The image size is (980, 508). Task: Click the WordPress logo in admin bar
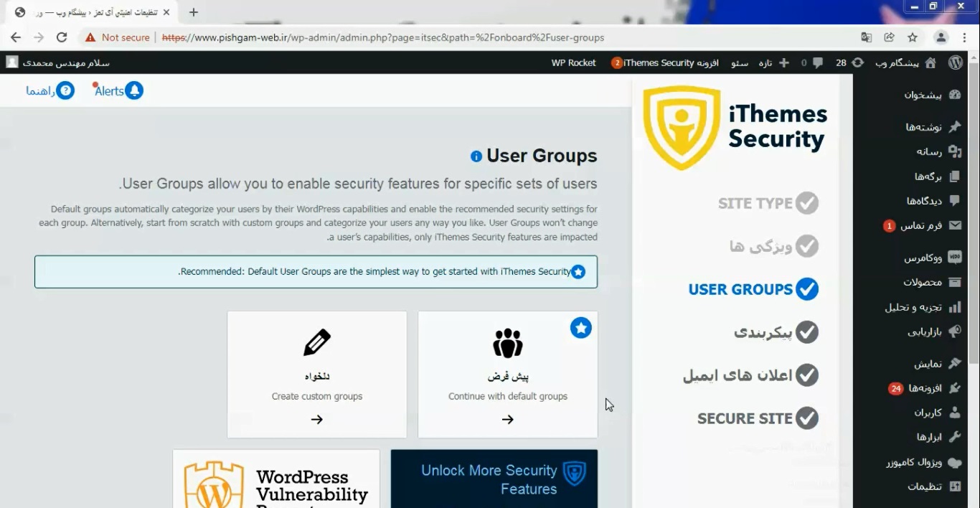pyautogui.click(x=956, y=62)
